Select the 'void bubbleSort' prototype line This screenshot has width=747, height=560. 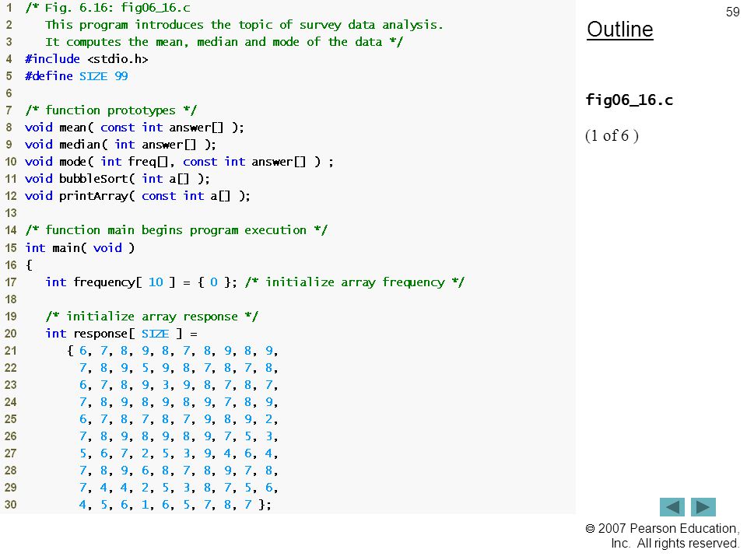point(117,179)
